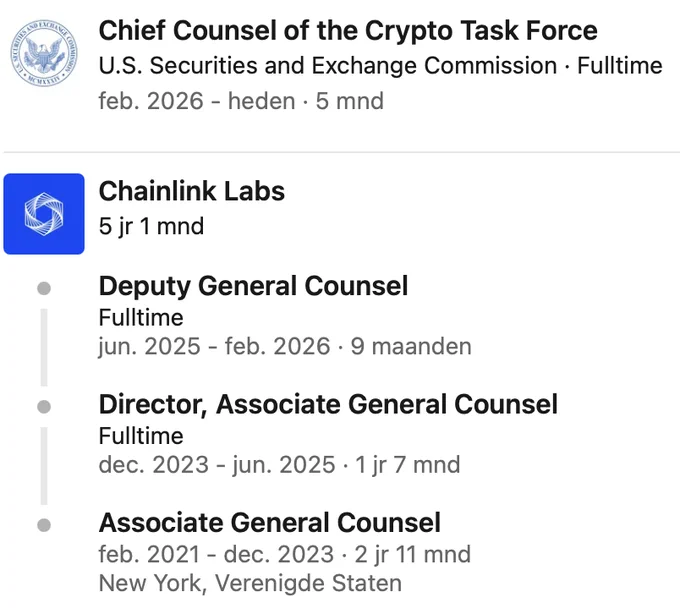Select the New York, Verenigde Staten location
The image size is (680, 614).
250,583
